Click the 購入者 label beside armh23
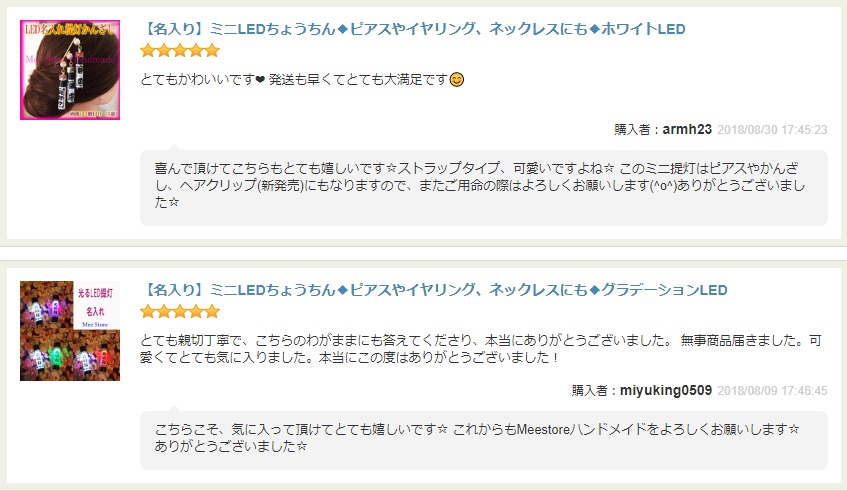 (x=632, y=130)
